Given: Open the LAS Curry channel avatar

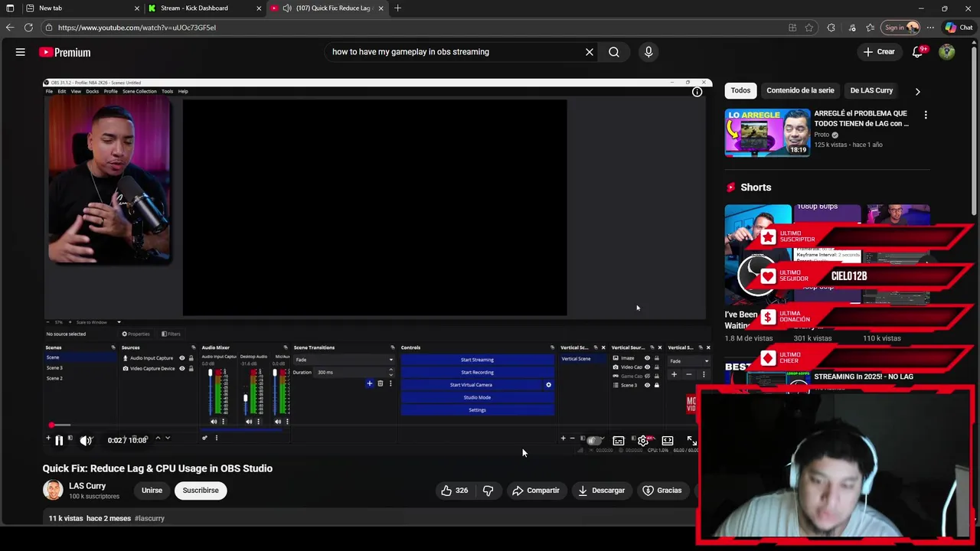Looking at the screenshot, I should point(53,491).
